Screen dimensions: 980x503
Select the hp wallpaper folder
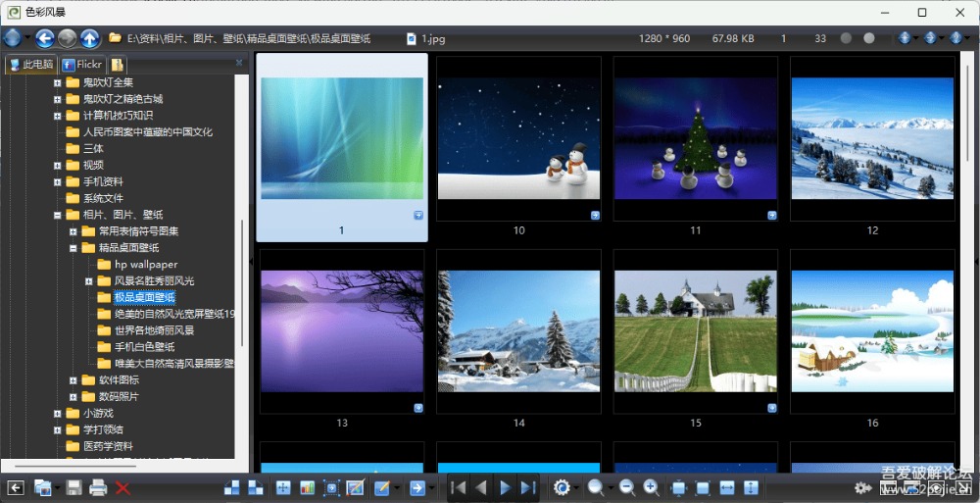coord(146,265)
